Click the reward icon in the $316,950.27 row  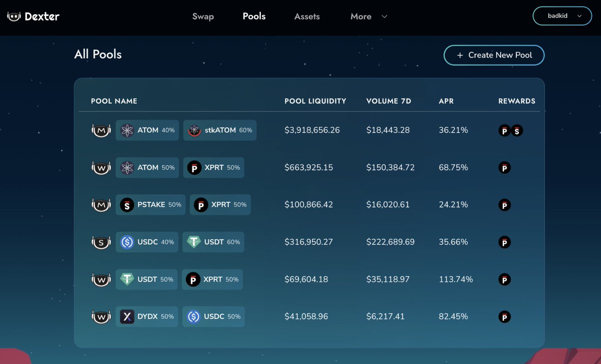tap(505, 242)
